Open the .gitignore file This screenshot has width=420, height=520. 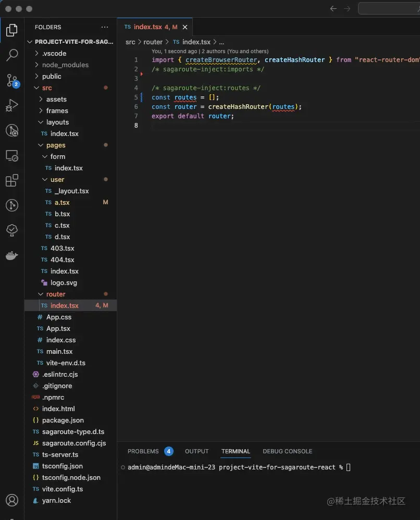click(71, 386)
